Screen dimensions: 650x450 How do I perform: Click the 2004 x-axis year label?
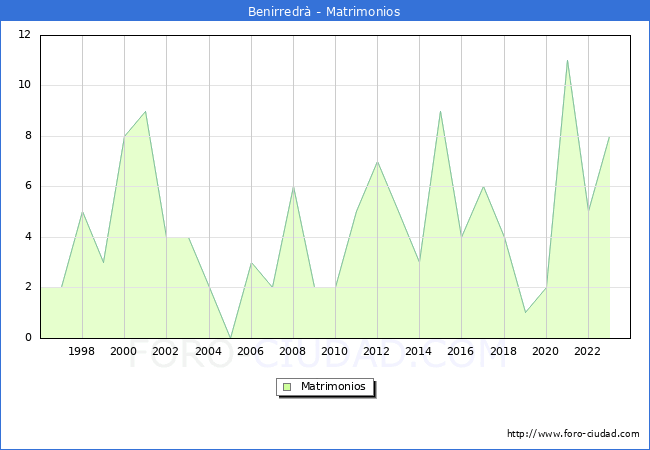pyautogui.click(x=209, y=352)
